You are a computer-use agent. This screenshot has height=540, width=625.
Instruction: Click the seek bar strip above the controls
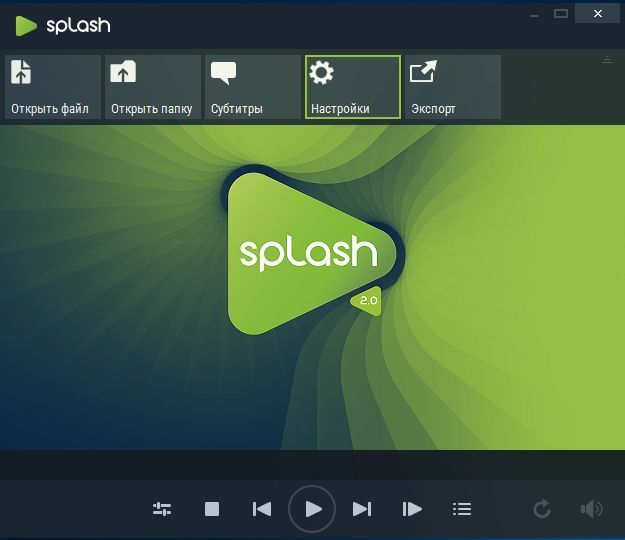[x=312, y=465]
